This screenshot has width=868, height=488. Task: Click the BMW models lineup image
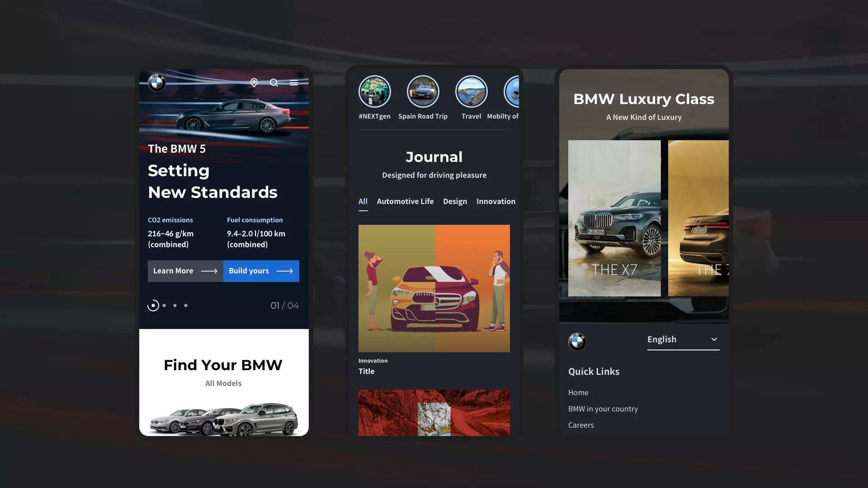click(x=224, y=419)
